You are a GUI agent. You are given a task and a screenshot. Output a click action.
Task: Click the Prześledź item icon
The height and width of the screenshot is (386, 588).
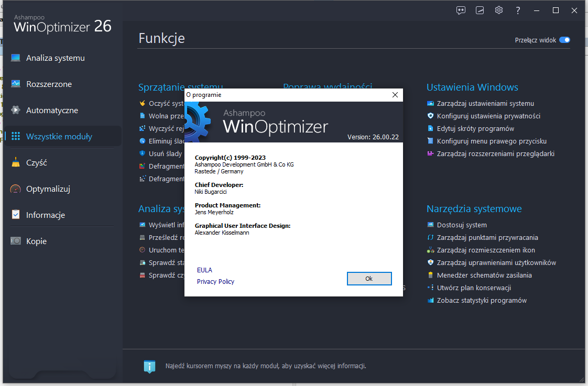click(x=142, y=237)
